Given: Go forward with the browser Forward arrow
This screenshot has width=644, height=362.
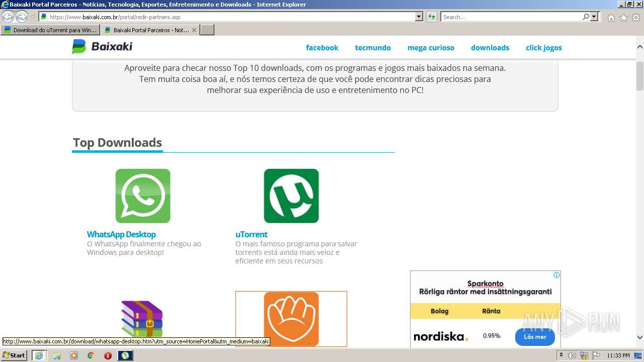Looking at the screenshot, I should point(22,17).
